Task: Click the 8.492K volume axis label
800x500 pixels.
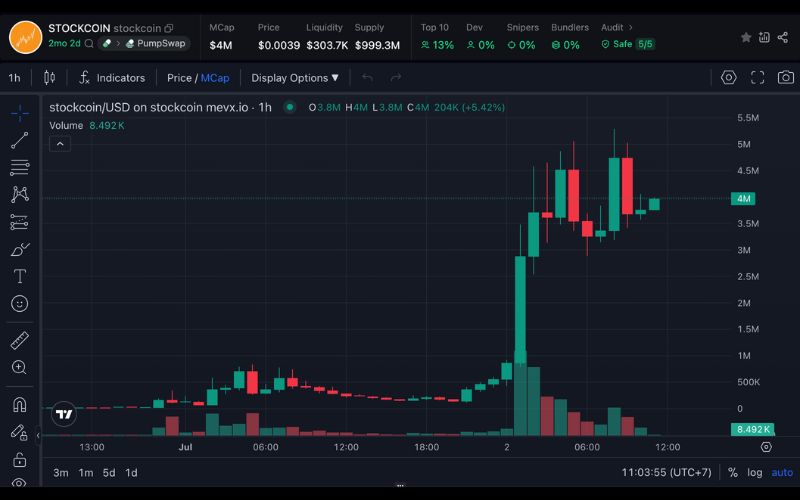Action: coord(753,429)
